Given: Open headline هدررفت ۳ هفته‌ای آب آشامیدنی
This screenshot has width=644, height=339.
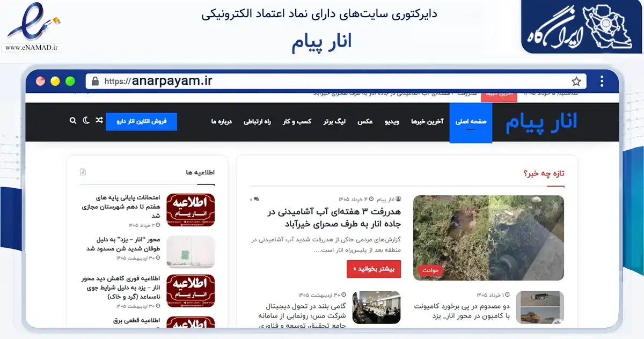Looking at the screenshot, I should click(334, 217).
